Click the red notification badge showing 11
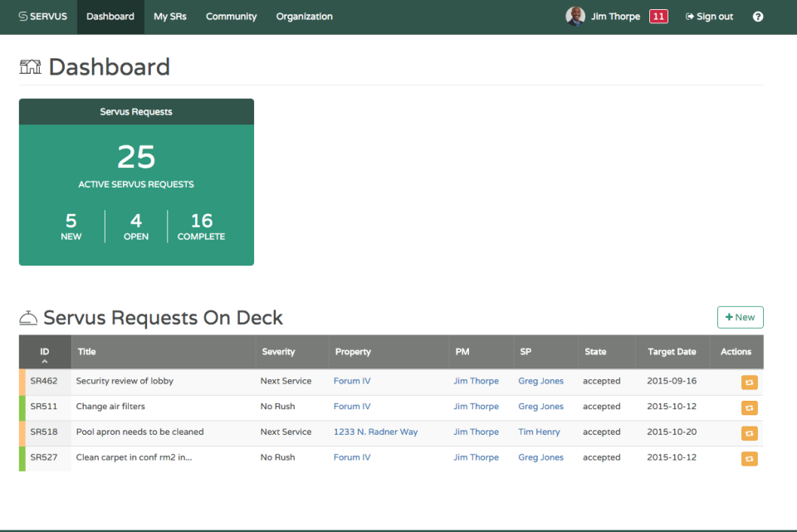The width and height of the screenshot is (797, 532). 658,16
